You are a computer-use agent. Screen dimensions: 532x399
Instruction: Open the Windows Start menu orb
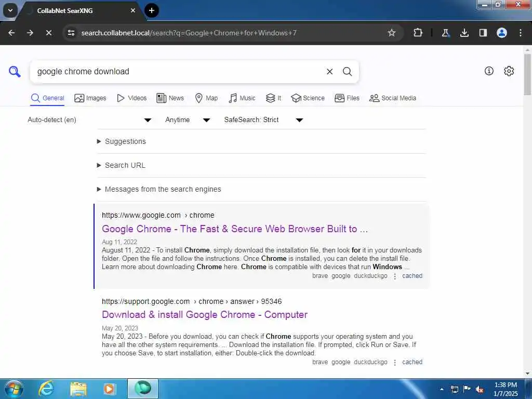(x=14, y=389)
